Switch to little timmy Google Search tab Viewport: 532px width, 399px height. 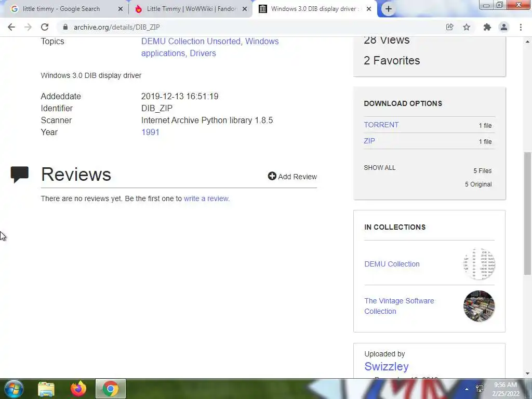tap(61, 9)
